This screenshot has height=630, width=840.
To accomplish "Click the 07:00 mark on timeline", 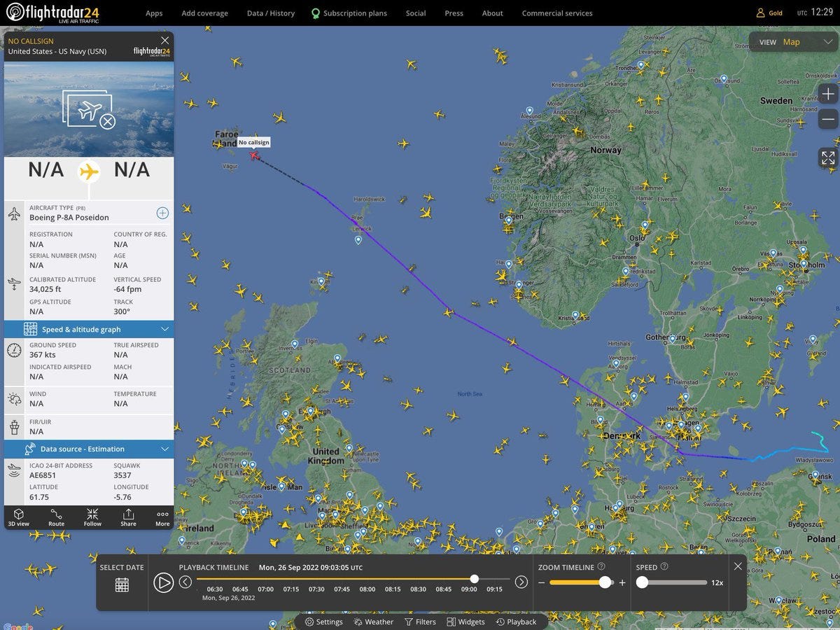I will pyautogui.click(x=265, y=589).
